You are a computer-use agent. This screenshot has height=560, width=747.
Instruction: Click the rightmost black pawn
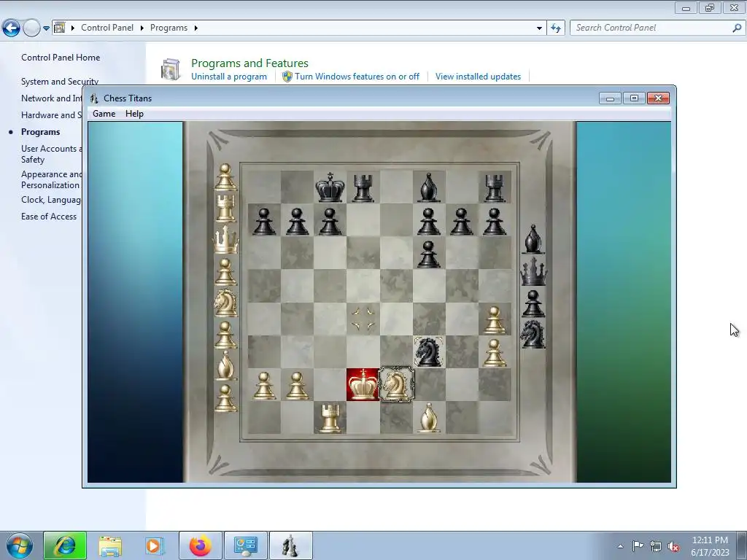(x=494, y=221)
